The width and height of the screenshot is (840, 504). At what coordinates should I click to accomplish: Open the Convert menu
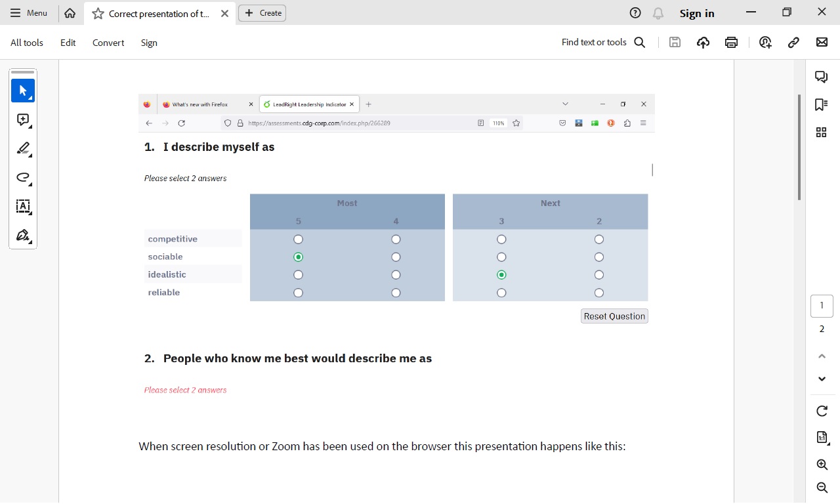(x=108, y=43)
